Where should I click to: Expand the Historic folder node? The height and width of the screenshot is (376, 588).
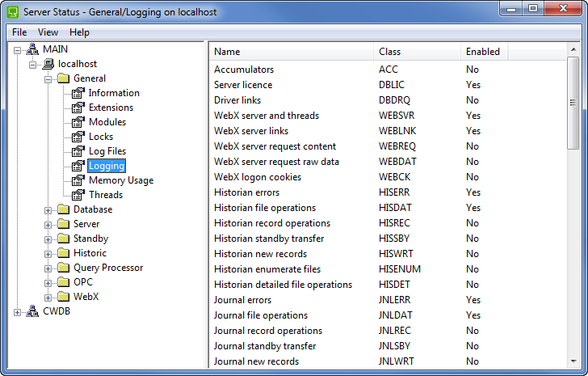tap(48, 253)
